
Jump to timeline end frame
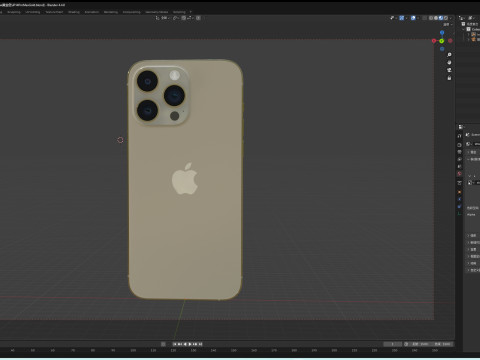(x=200, y=344)
